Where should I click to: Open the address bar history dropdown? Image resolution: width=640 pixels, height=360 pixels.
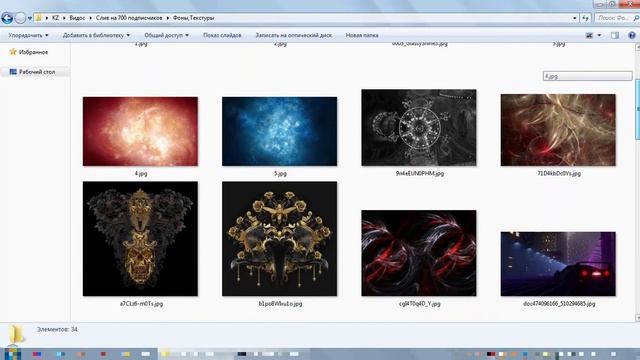click(x=575, y=18)
